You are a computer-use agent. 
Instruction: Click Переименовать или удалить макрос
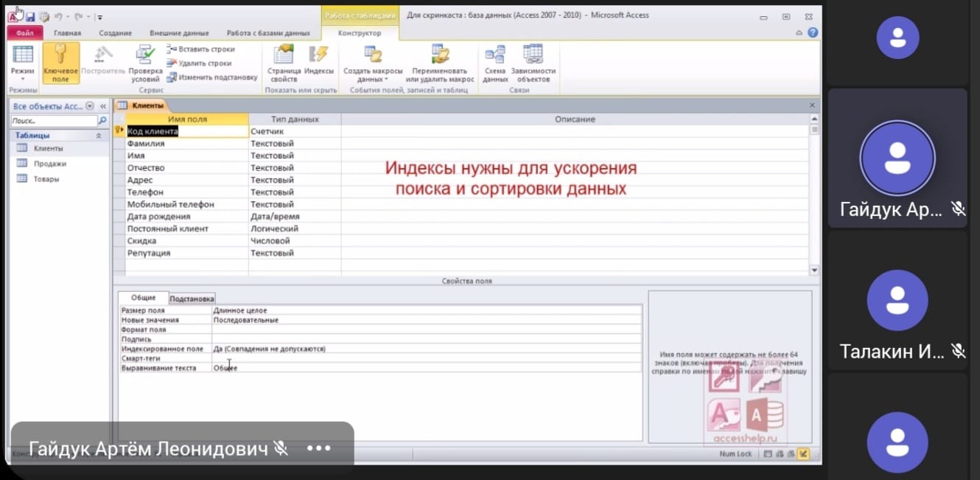click(440, 63)
